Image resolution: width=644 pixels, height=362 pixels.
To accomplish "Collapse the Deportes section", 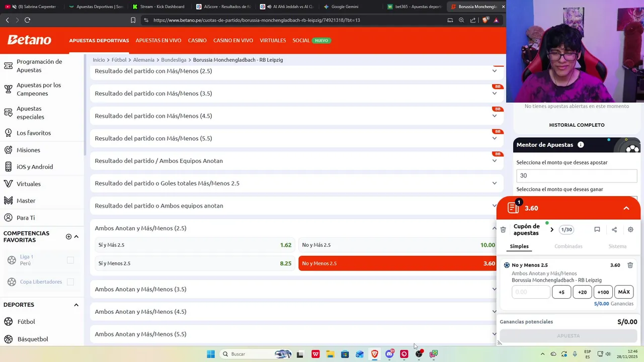I will pyautogui.click(x=76, y=305).
